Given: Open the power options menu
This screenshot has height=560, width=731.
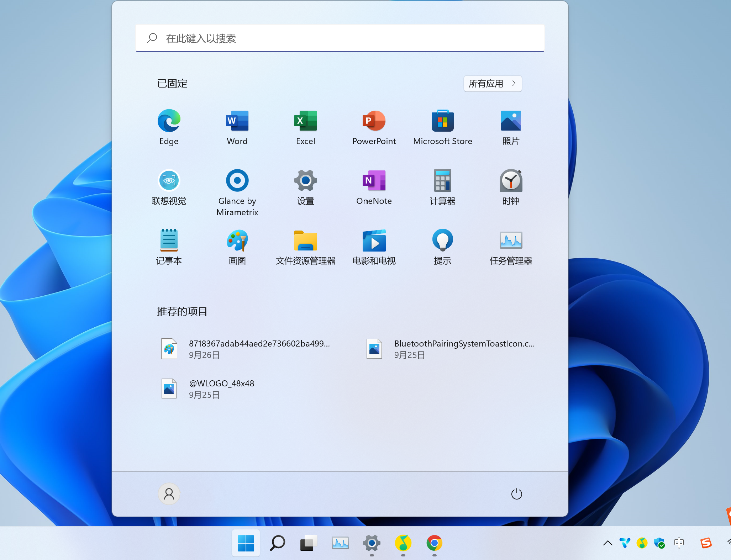Looking at the screenshot, I should tap(516, 494).
